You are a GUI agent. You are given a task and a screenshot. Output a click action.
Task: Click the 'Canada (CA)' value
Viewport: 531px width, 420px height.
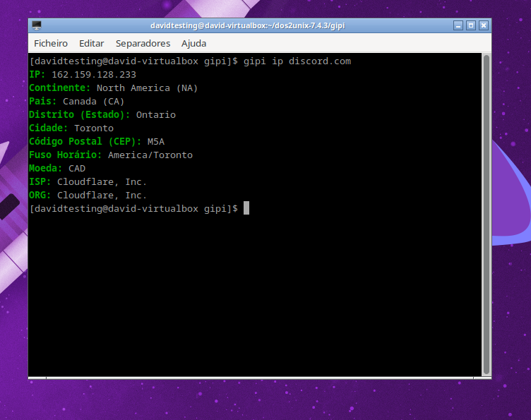pos(93,102)
